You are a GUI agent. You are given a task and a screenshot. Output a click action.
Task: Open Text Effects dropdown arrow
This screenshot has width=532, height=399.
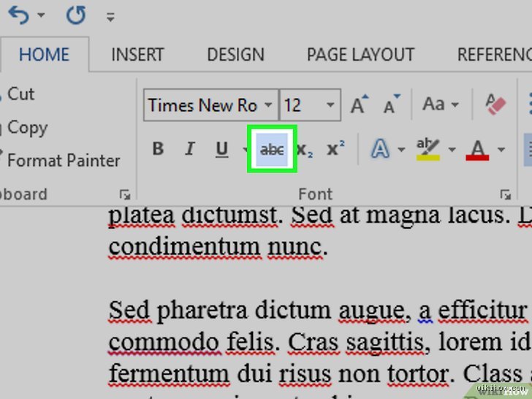(x=401, y=149)
